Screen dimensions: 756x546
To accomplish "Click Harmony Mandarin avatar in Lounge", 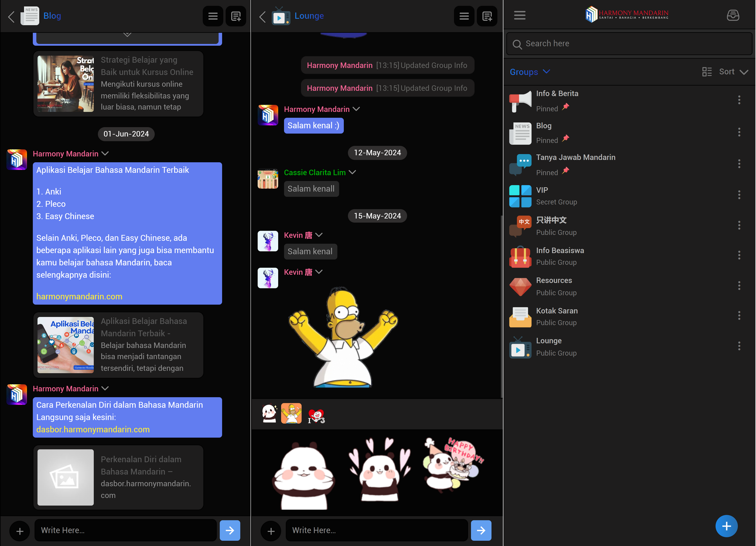I will click(268, 115).
